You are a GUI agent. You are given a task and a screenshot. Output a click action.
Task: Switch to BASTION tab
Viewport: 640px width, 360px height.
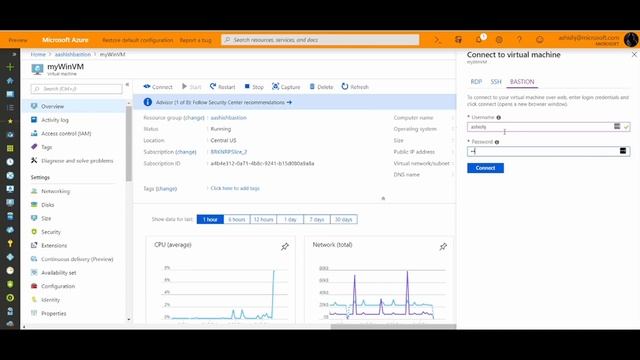click(522, 82)
